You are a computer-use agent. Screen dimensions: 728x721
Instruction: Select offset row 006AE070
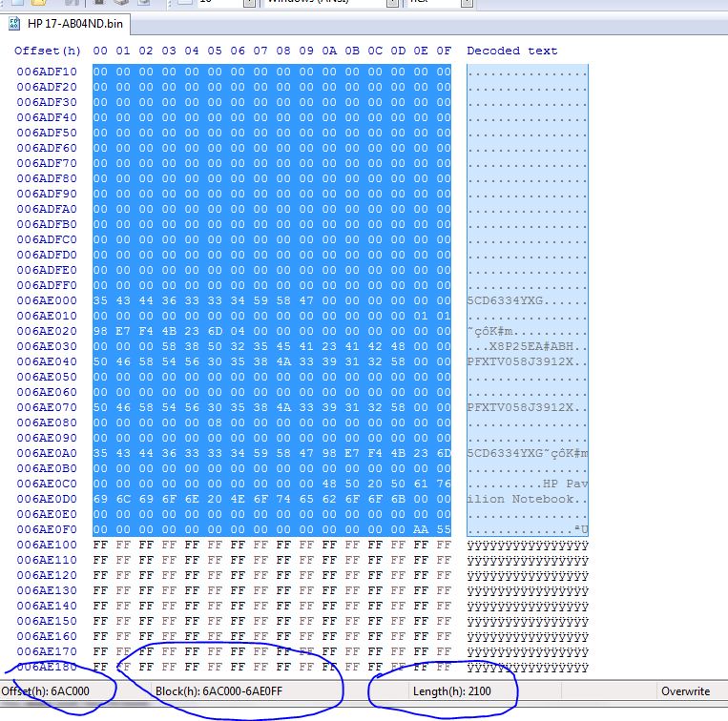point(47,407)
